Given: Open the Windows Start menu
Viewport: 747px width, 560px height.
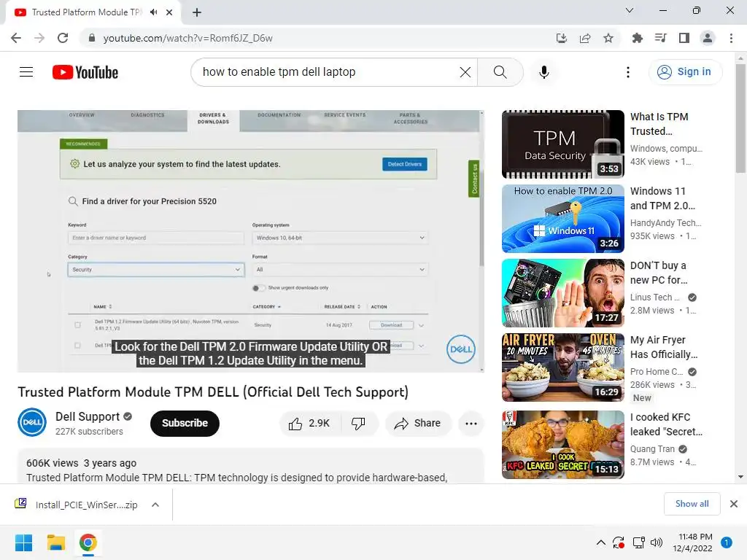Looking at the screenshot, I should tap(24, 542).
